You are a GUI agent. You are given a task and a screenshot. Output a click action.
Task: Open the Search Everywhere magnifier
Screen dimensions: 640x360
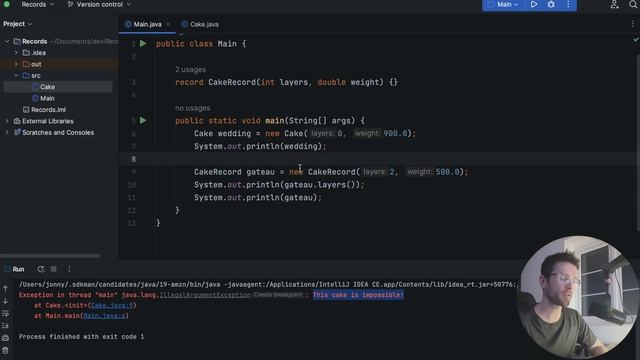pos(633,4)
